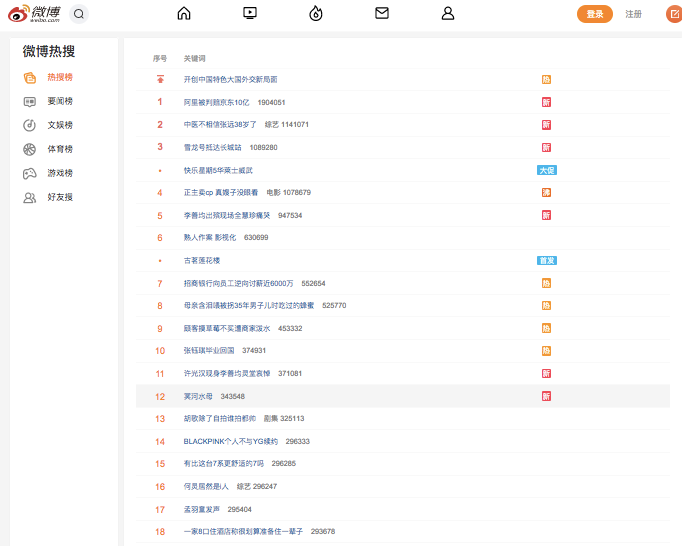This screenshot has height=546, width=682.
Task: Click the 体育榜 basketball icon
Action: coord(30,149)
